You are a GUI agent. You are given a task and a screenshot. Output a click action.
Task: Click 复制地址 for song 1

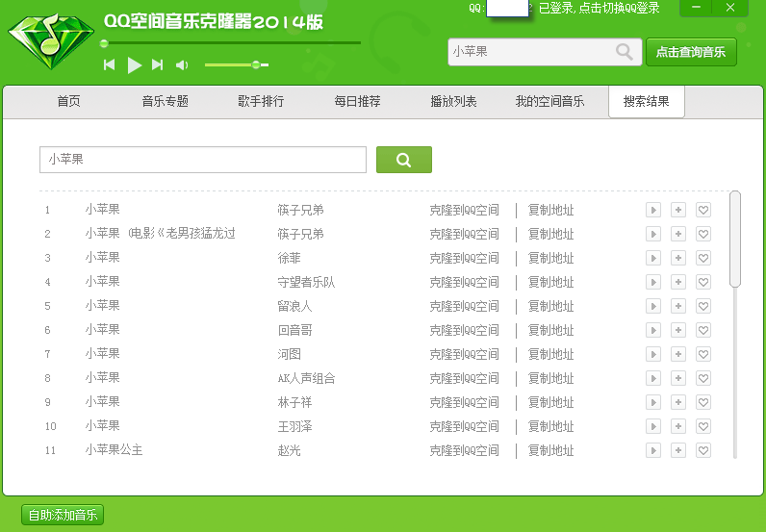(551, 210)
